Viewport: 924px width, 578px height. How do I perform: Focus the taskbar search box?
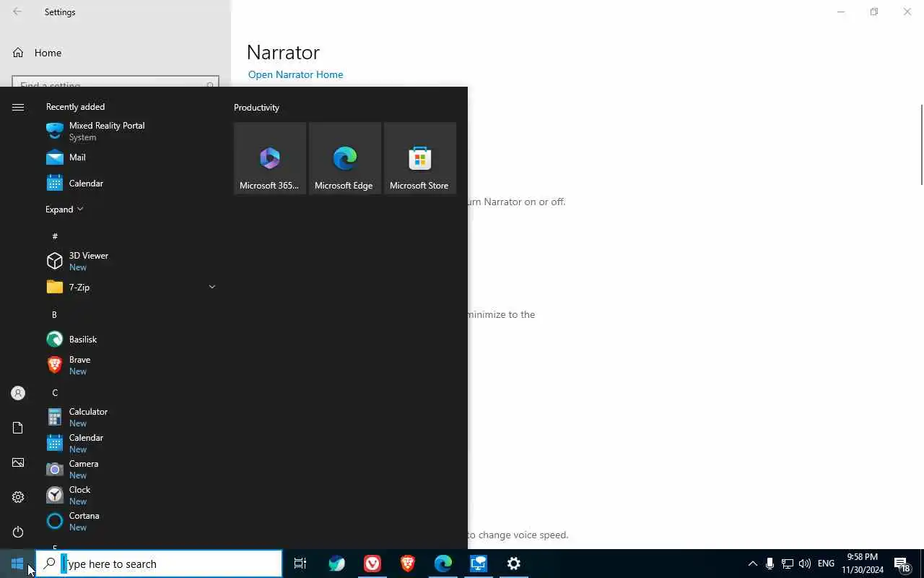159,564
